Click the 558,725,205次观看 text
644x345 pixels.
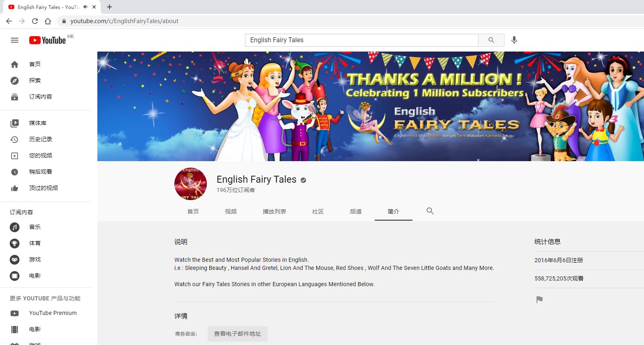click(x=559, y=278)
